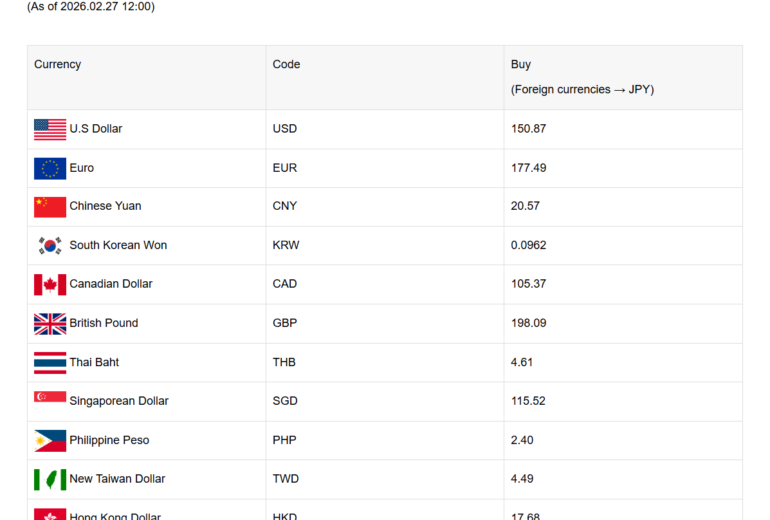Viewport: 770px width, 520px height.
Task: Click the New Taiwan Dollar text
Action: pos(117,479)
